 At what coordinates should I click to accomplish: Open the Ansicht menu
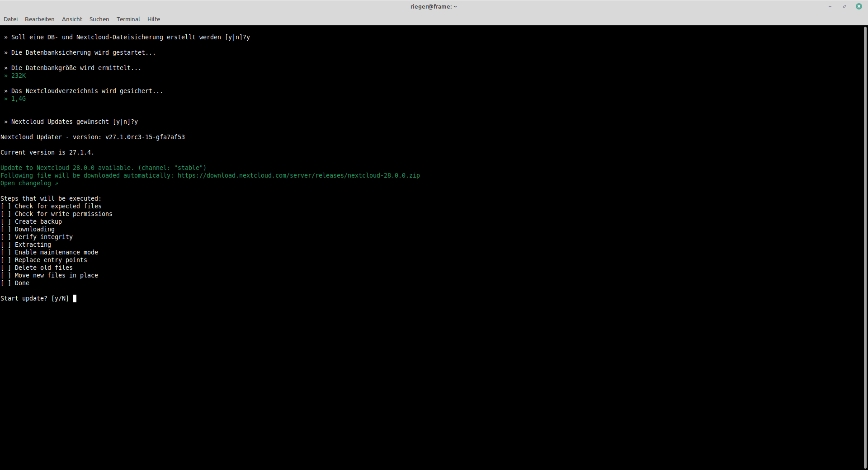coord(72,19)
